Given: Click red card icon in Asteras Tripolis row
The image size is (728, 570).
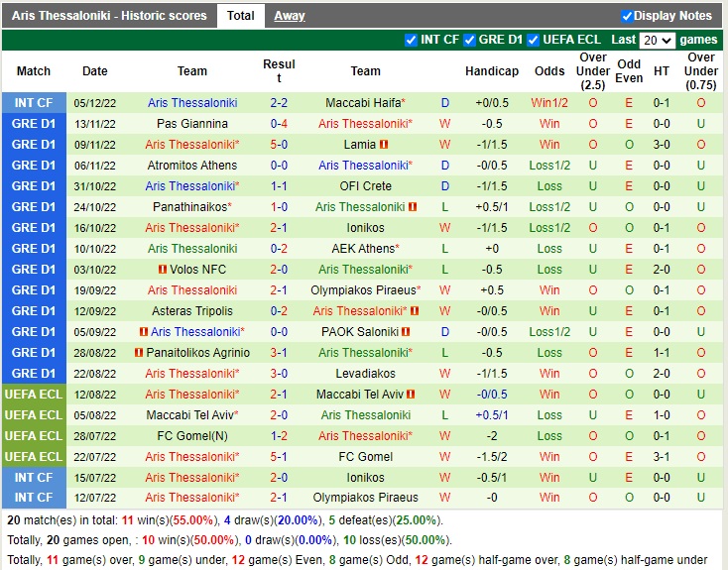Looking at the screenshot, I should click(x=415, y=311).
